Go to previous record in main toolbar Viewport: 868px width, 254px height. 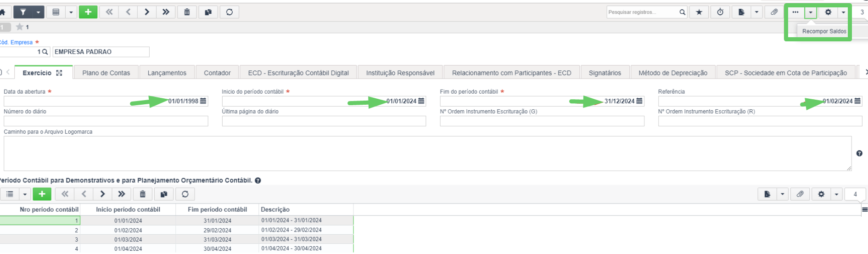128,12
